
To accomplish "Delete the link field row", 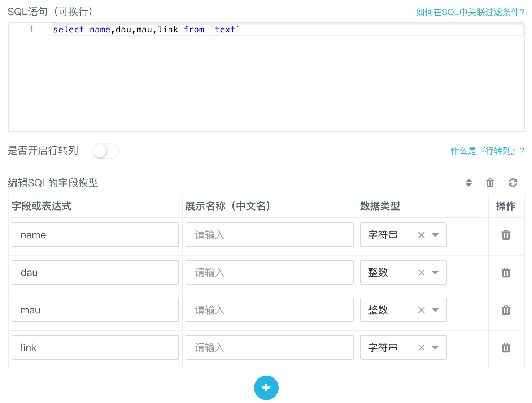I will pos(506,348).
